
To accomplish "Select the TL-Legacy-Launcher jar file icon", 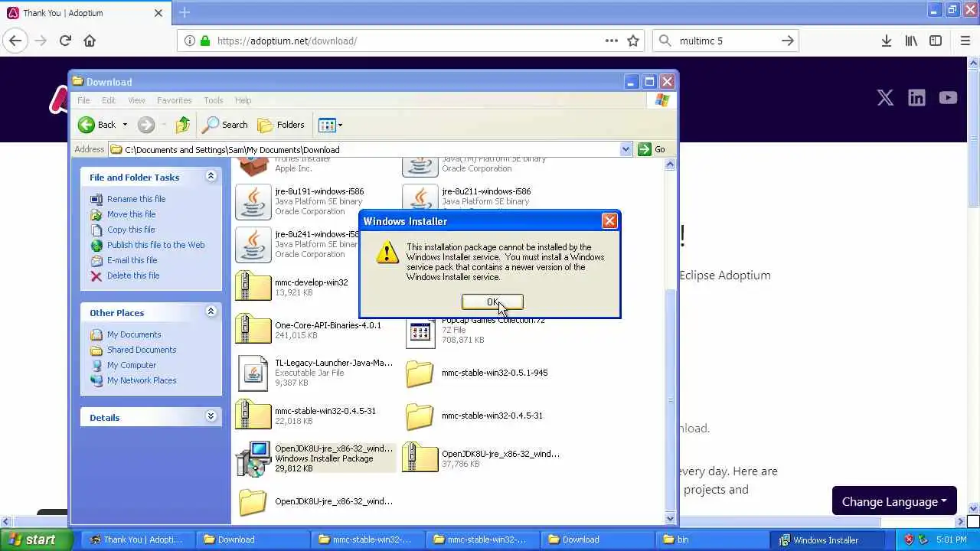I will (x=253, y=373).
